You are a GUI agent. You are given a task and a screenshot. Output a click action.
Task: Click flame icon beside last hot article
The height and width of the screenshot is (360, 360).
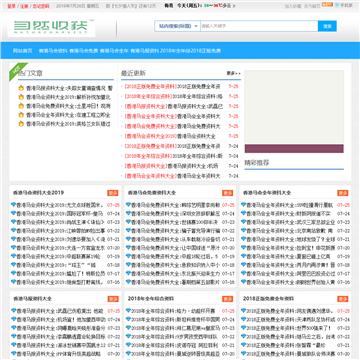point(21,124)
